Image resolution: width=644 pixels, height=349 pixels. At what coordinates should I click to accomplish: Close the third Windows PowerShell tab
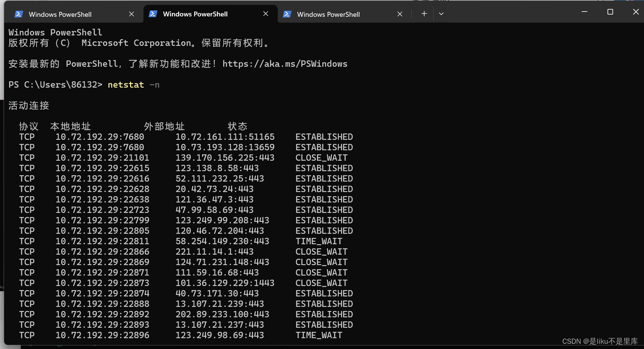(400, 14)
